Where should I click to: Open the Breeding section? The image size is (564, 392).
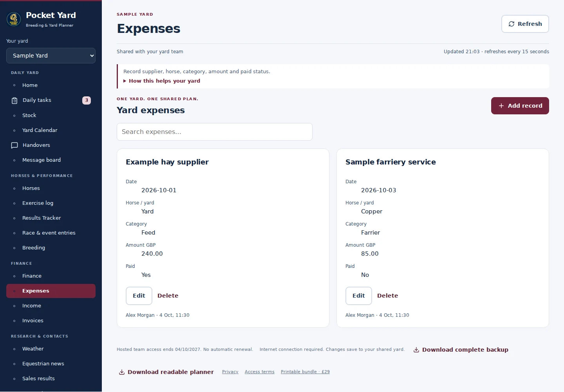pos(51,248)
